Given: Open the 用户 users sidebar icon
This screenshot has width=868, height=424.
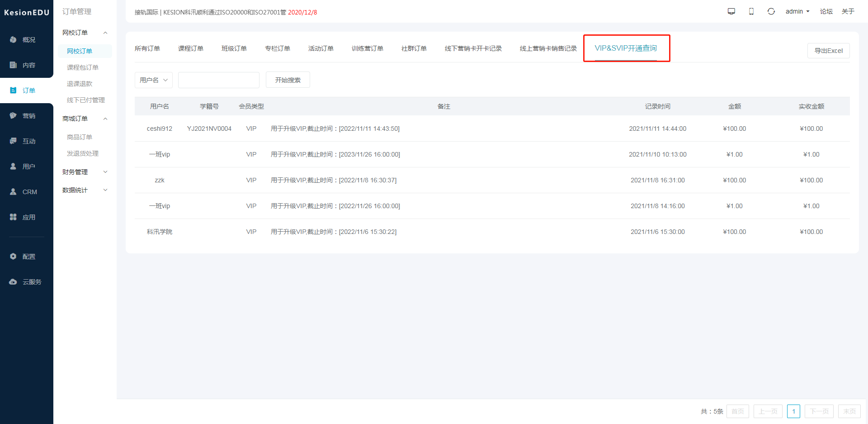Looking at the screenshot, I should pos(13,167).
